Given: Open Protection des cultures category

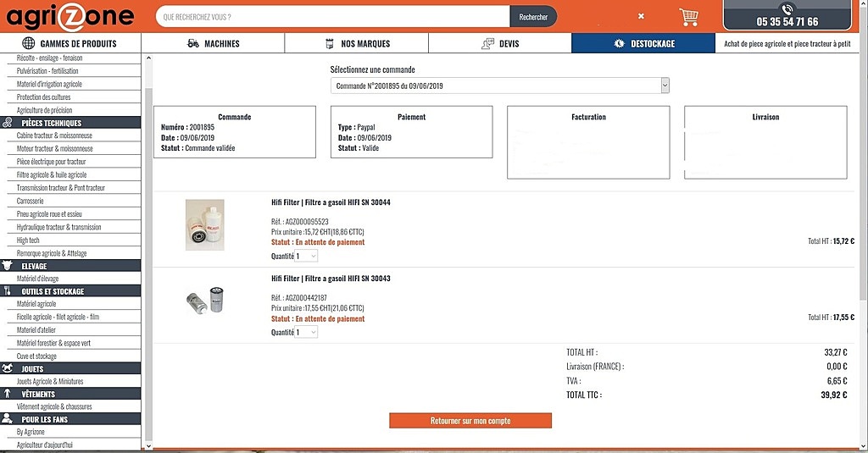Looking at the screenshot, I should (x=43, y=97).
